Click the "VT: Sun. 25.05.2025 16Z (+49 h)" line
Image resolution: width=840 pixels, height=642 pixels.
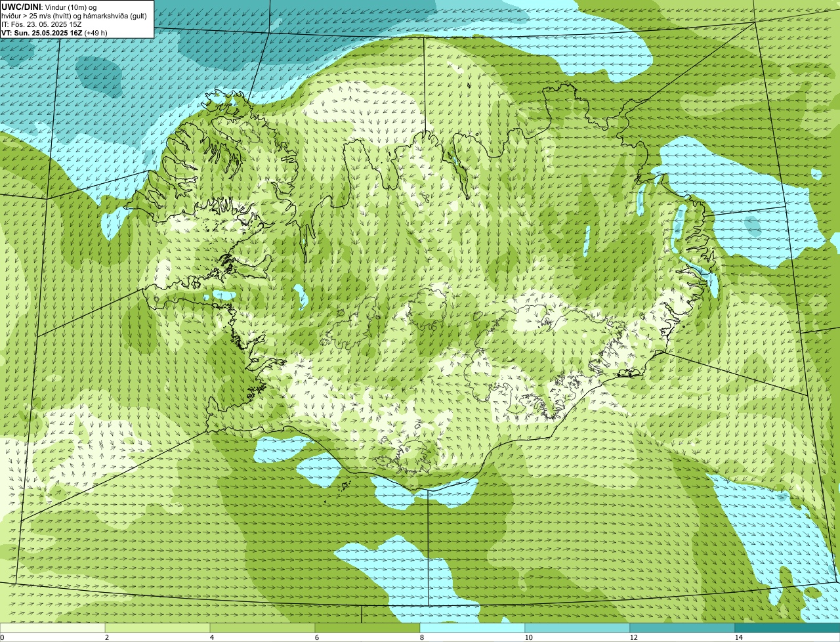(54, 32)
